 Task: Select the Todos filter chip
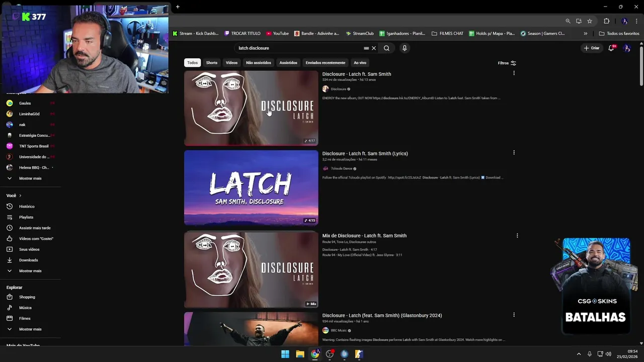click(x=192, y=63)
